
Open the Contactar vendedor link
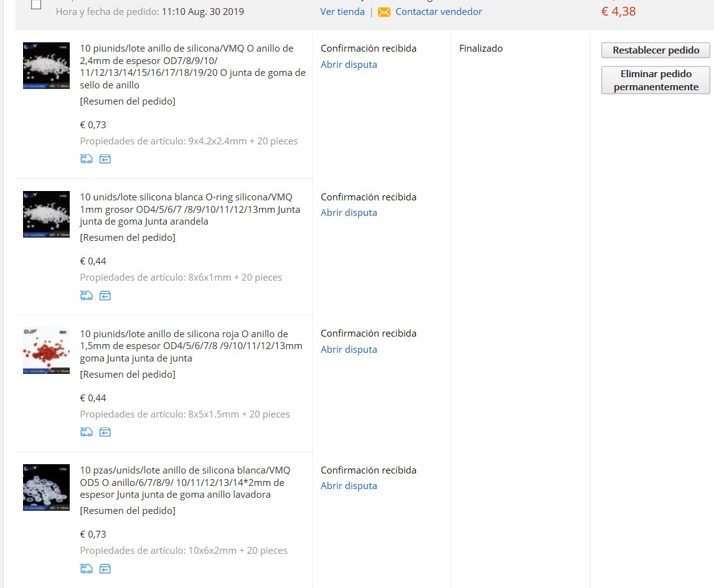click(x=438, y=12)
